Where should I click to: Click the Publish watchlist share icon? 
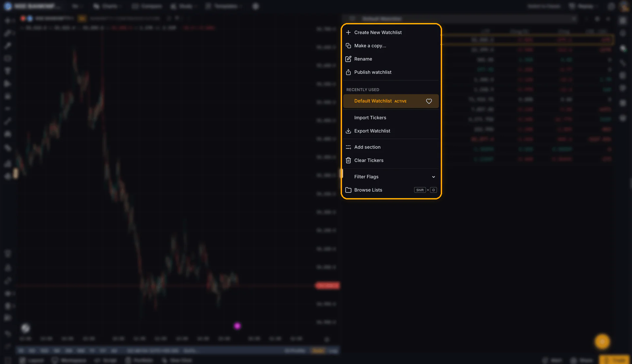click(x=348, y=72)
